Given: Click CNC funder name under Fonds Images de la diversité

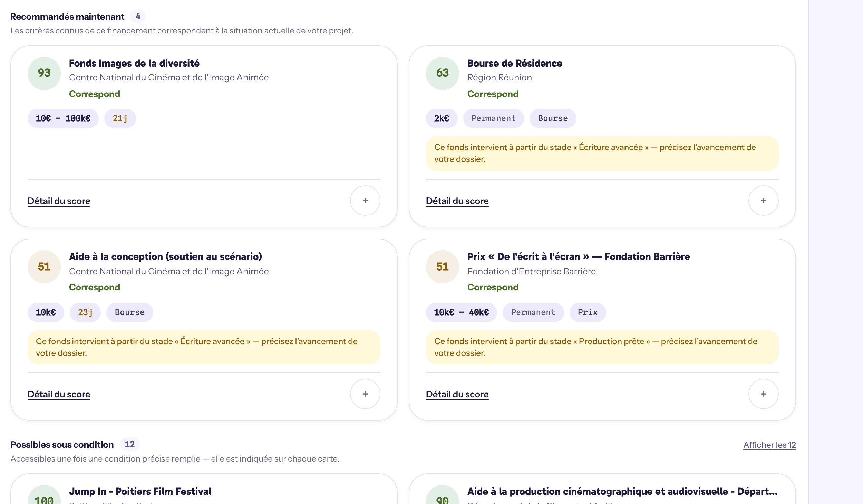Looking at the screenshot, I should pyautogui.click(x=169, y=77).
